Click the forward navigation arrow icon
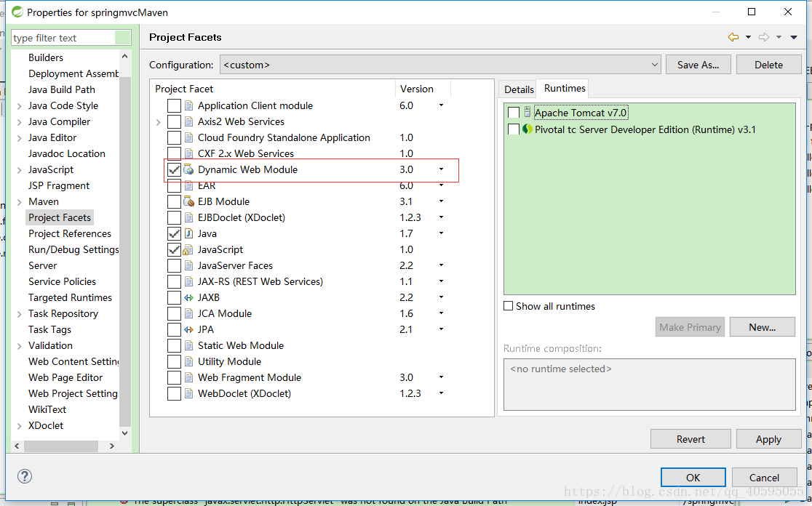Screen dimensions: 812x506 [764, 37]
